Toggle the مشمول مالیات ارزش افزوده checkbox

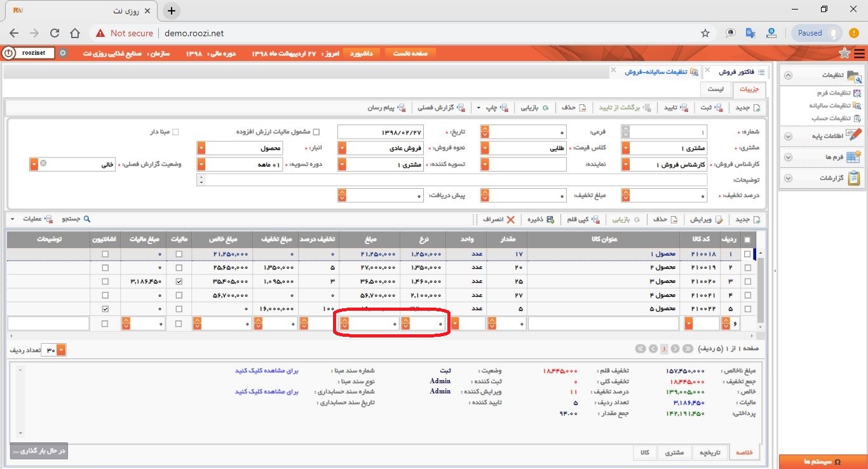coord(316,132)
